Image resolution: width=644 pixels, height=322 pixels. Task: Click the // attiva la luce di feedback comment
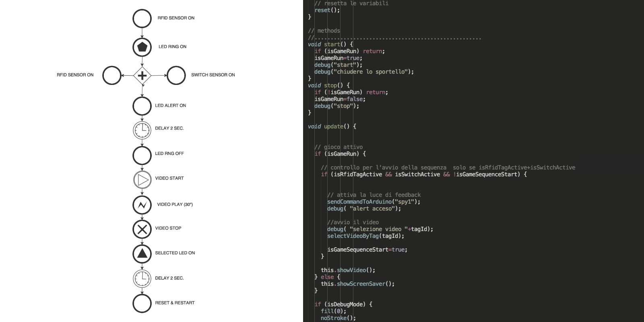click(x=374, y=195)
